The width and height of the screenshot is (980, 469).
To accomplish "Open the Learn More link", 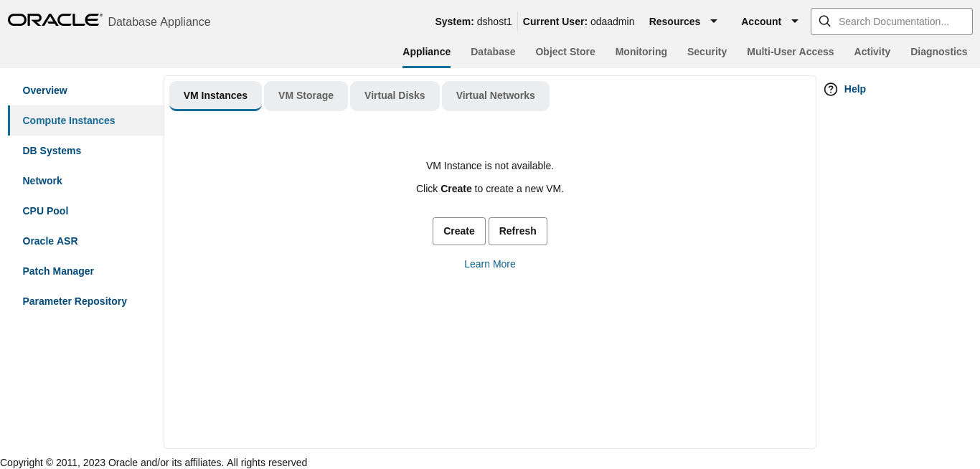I will click(x=489, y=264).
